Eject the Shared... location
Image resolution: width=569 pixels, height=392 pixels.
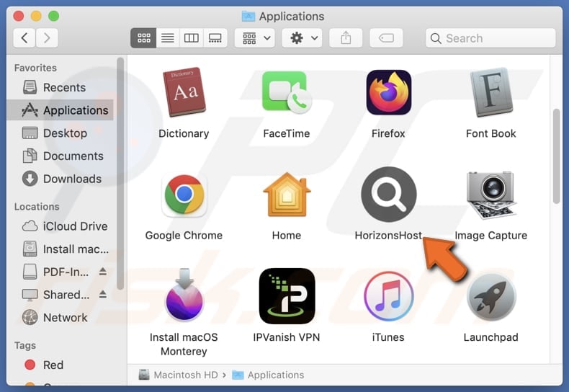pos(103,295)
